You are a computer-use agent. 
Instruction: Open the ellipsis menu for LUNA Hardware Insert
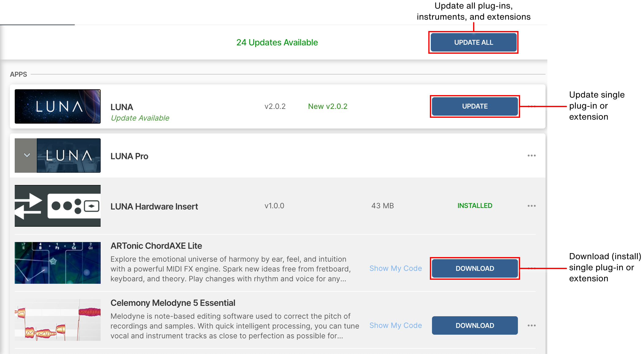(532, 206)
